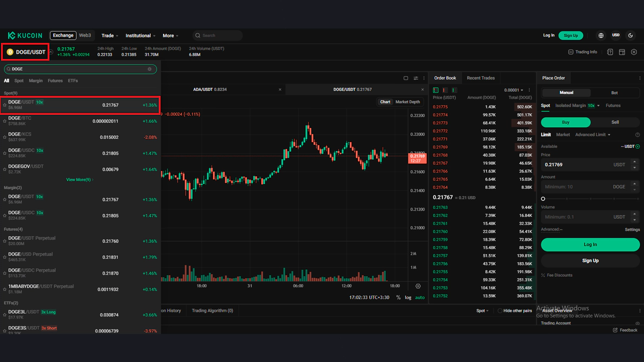Favorite DOGE/USDT Perpetual star
644x362 pixels.
click(5, 241)
